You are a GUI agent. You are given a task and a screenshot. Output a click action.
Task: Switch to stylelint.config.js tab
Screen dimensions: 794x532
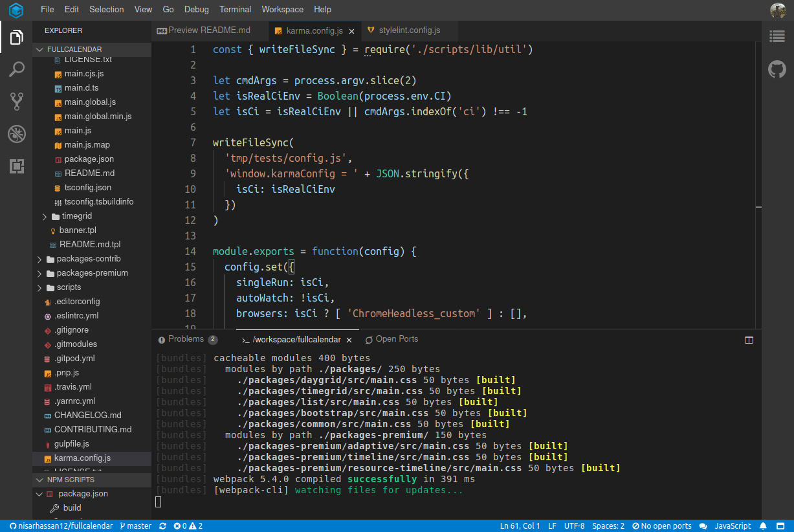(x=409, y=30)
